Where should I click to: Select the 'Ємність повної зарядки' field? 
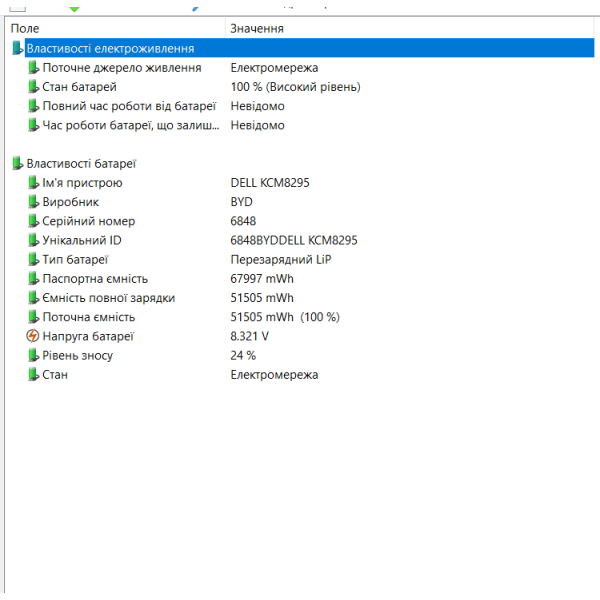click(109, 297)
